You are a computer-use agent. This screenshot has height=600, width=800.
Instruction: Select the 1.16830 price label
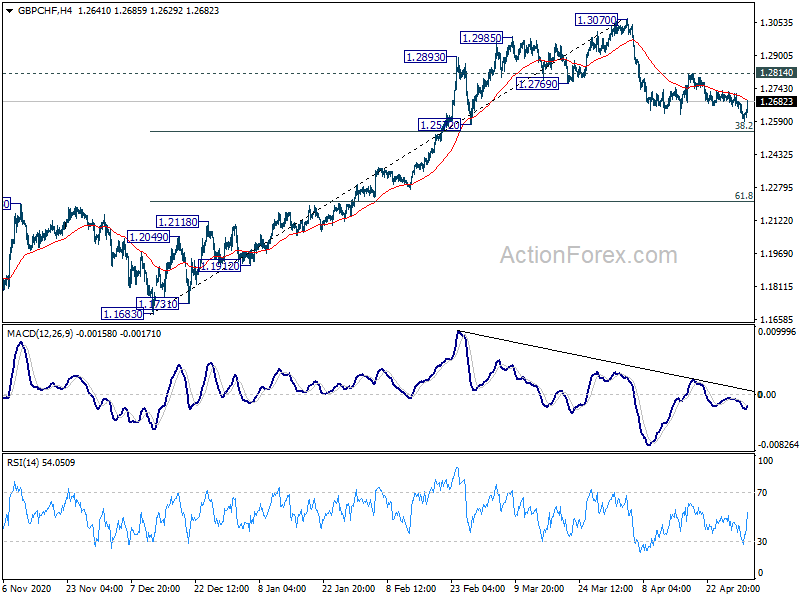tap(122, 314)
